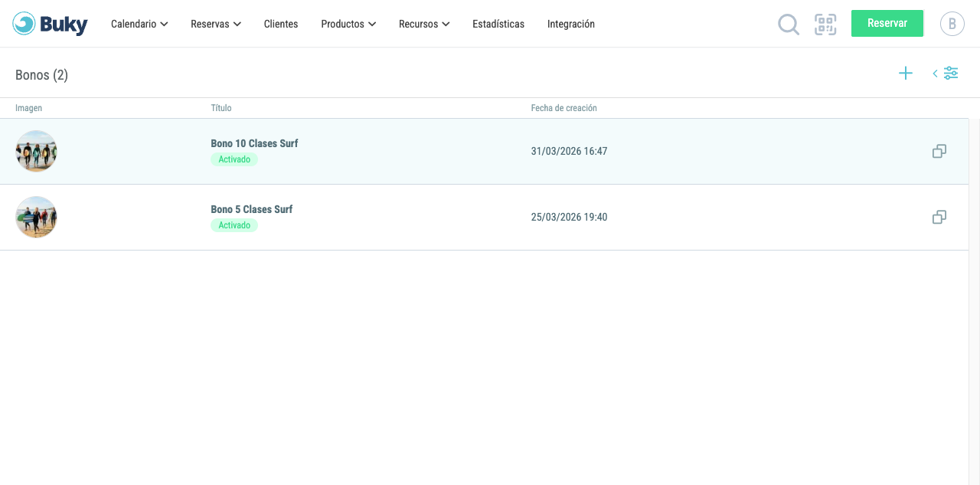Duplicate Bono 5 Clases Surf
This screenshot has height=485, width=980.
939,218
